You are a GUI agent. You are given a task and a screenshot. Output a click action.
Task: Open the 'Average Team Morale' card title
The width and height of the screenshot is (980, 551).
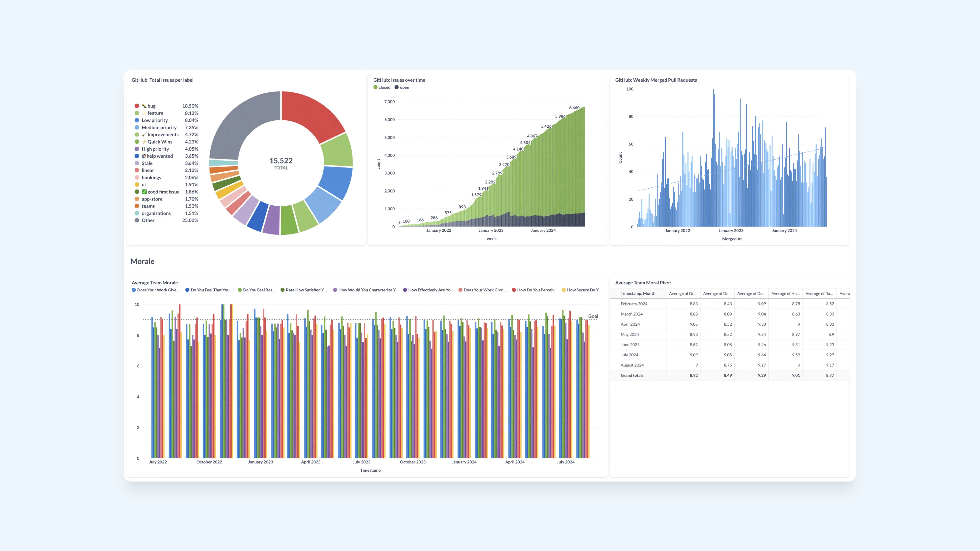pos(154,283)
